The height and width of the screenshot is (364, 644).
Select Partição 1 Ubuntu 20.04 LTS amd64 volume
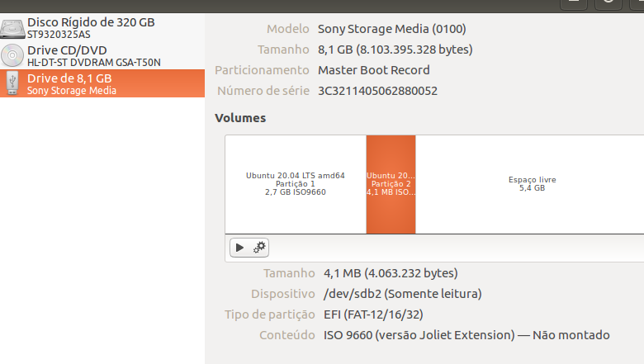click(296, 184)
